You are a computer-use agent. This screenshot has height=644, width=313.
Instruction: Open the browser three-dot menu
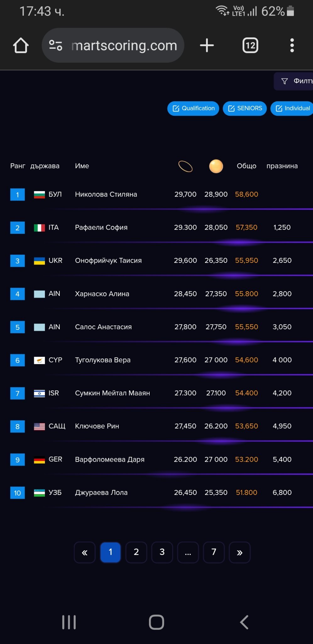[292, 46]
